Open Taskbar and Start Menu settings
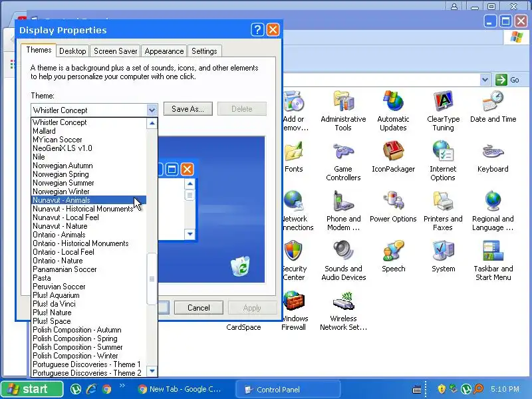 pyautogui.click(x=493, y=261)
